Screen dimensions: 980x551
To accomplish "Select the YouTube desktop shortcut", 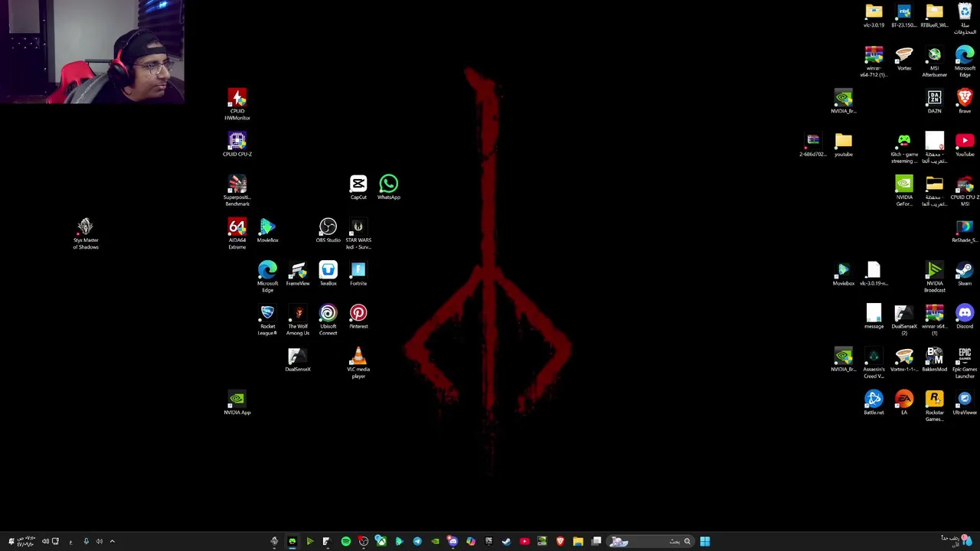I will (x=965, y=145).
